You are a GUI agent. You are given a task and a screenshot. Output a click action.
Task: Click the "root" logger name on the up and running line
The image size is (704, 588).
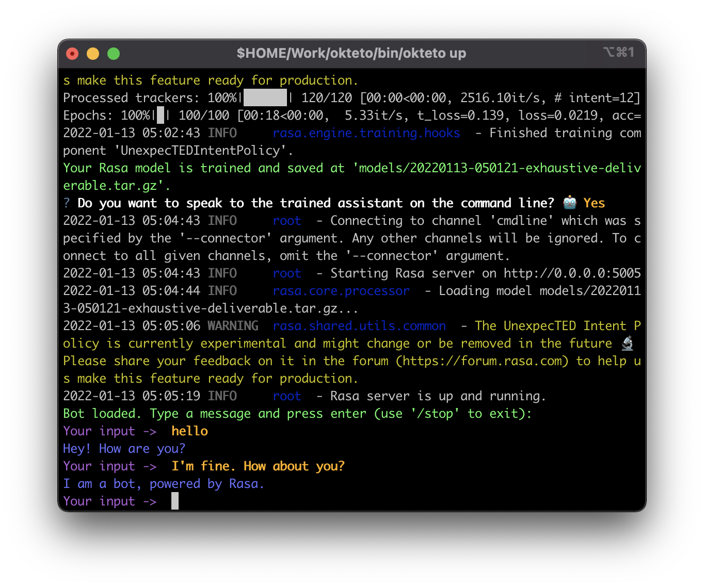[x=287, y=396]
